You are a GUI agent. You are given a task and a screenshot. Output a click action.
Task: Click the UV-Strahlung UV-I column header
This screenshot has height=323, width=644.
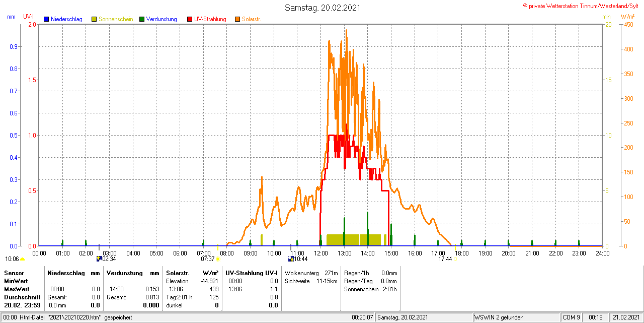tap(252, 273)
